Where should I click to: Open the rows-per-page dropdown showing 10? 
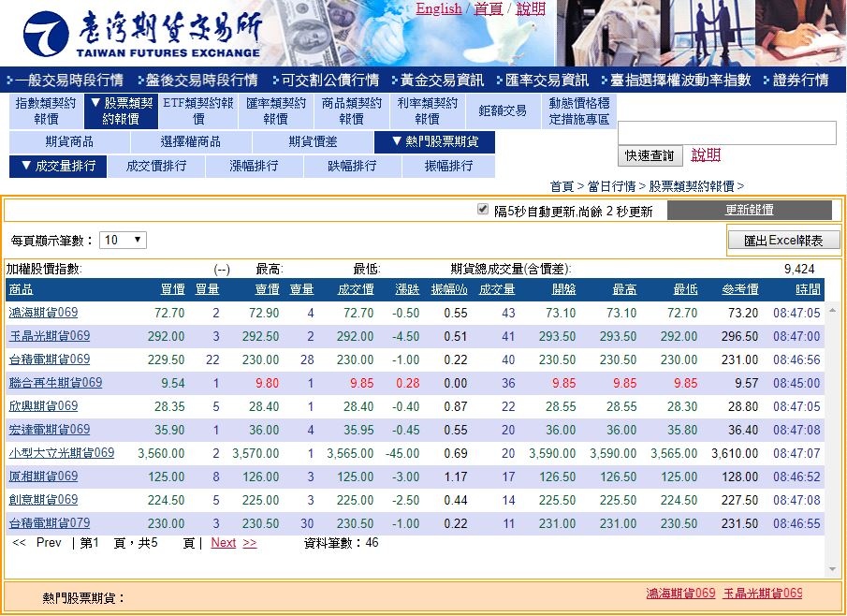point(124,240)
